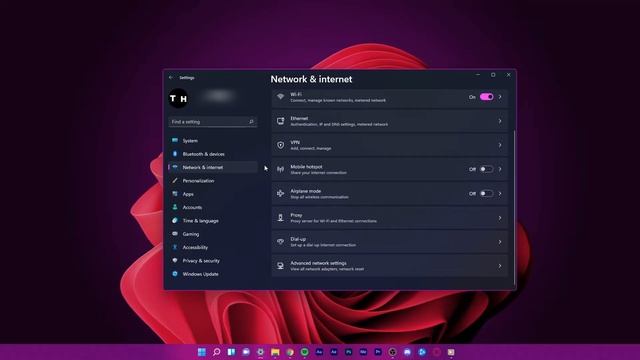Open Apps settings category
This screenshot has width=640, height=360.
pyautogui.click(x=213, y=194)
